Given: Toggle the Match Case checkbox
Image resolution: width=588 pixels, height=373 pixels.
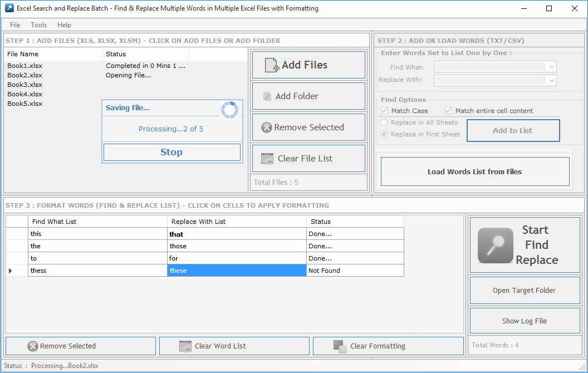Looking at the screenshot, I should coord(385,111).
